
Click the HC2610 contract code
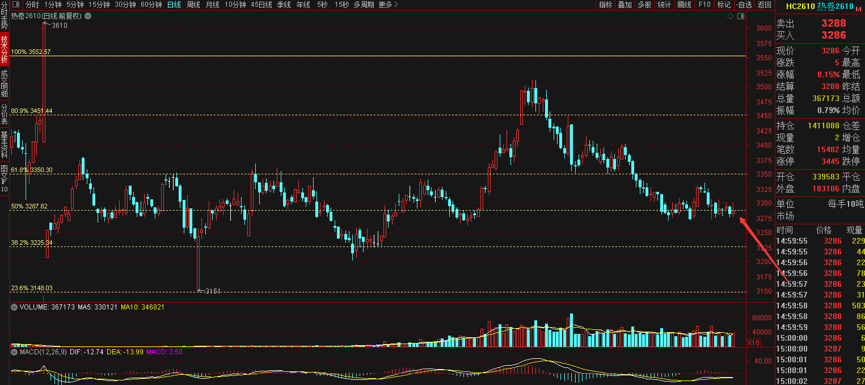tap(800, 6)
